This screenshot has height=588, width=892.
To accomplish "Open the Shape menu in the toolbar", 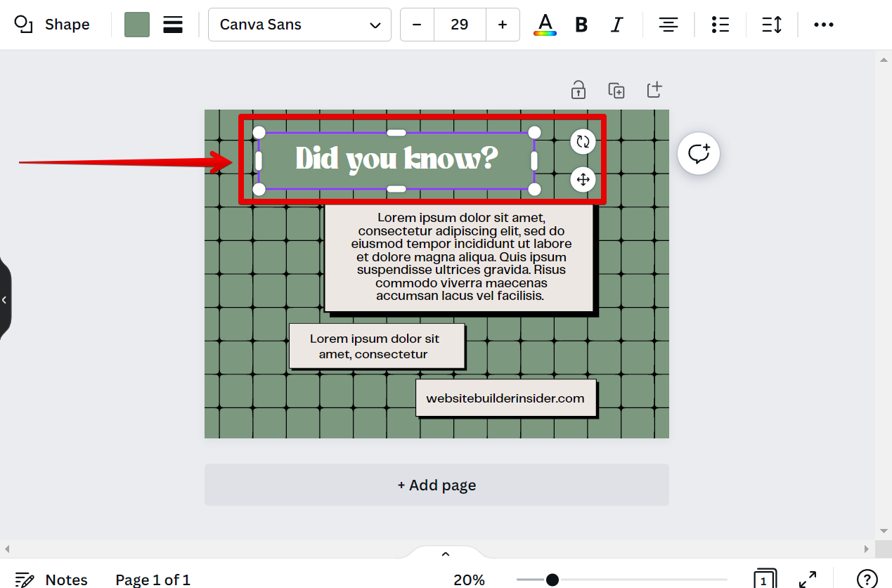I will point(53,24).
